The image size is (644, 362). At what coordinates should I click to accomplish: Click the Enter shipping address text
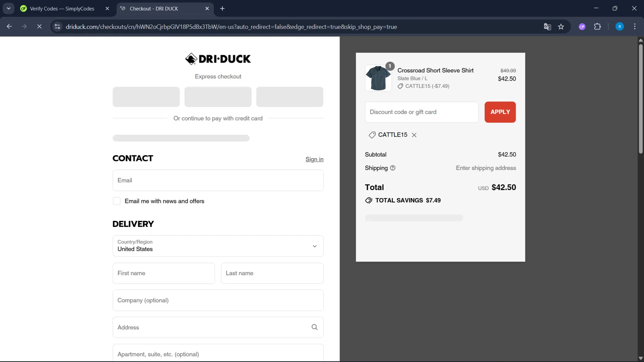point(486,168)
